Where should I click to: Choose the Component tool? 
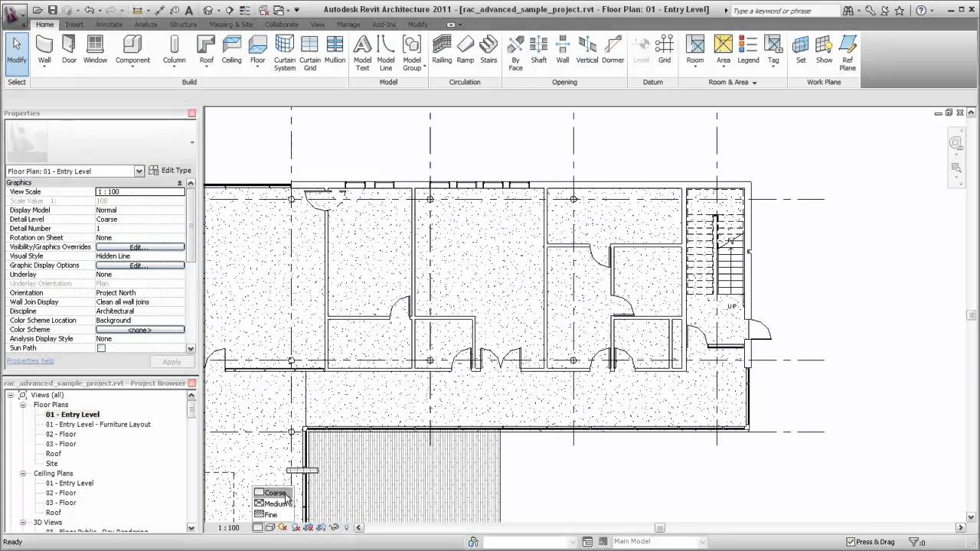(x=132, y=51)
